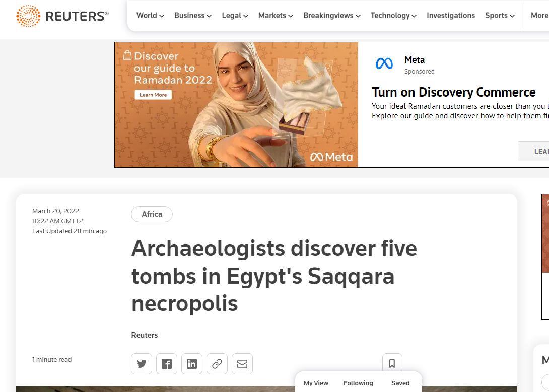The width and height of the screenshot is (549, 392).
Task: Click the 10:22 AM GMT+2 timestamp
Action: click(57, 221)
